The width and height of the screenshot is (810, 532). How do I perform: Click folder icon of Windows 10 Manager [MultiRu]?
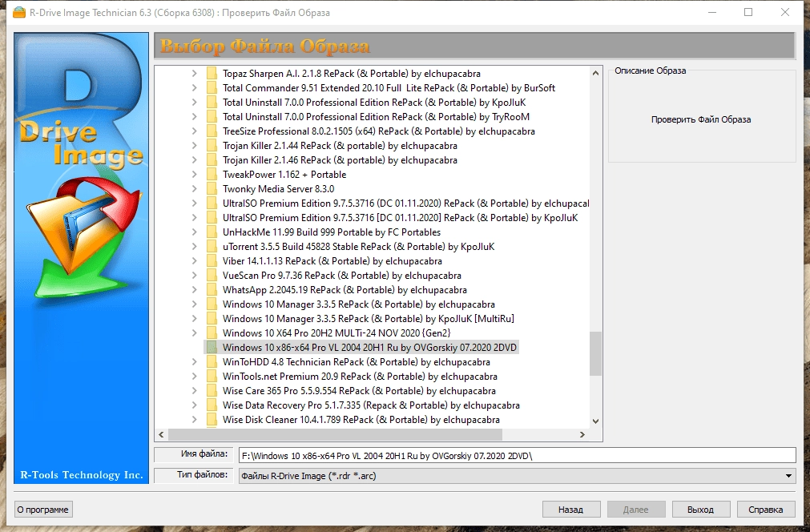pos(212,319)
